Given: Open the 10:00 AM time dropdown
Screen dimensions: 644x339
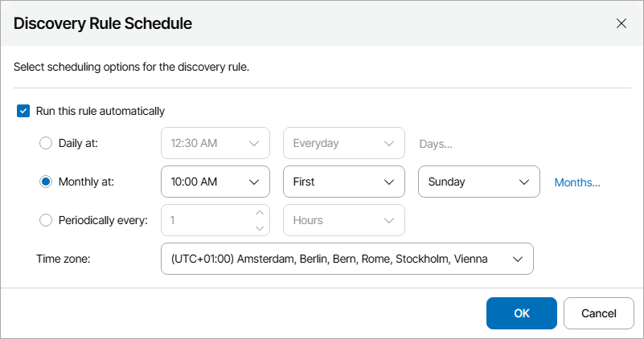Looking at the screenshot, I should click(x=215, y=182).
